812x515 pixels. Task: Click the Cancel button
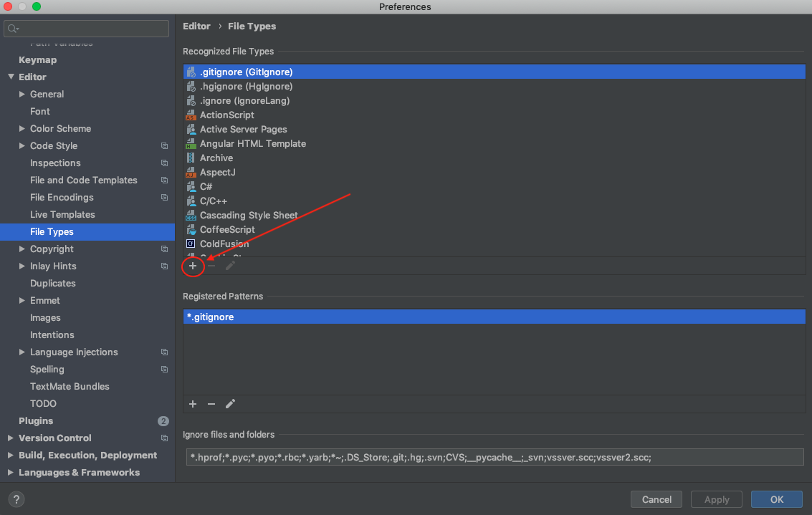click(x=656, y=499)
